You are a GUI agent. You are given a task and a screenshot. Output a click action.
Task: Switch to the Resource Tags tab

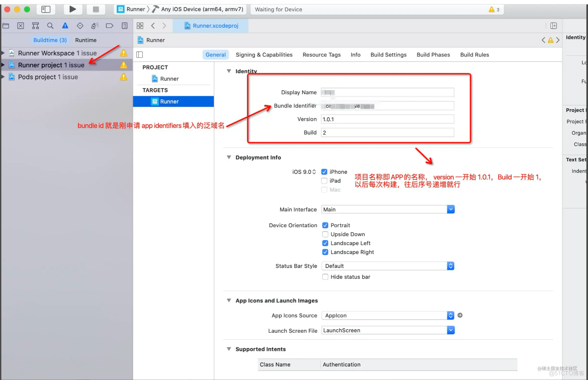322,55
